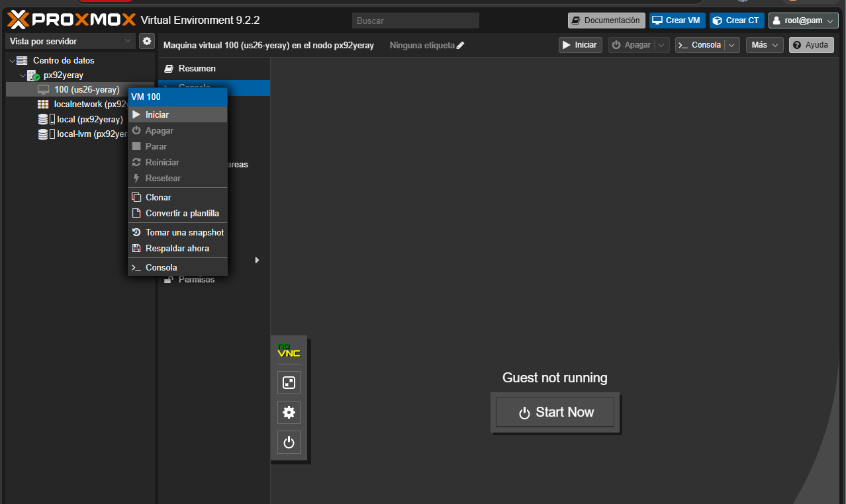The image size is (846, 504).
Task: Open the root@pam user menu
Action: click(804, 21)
